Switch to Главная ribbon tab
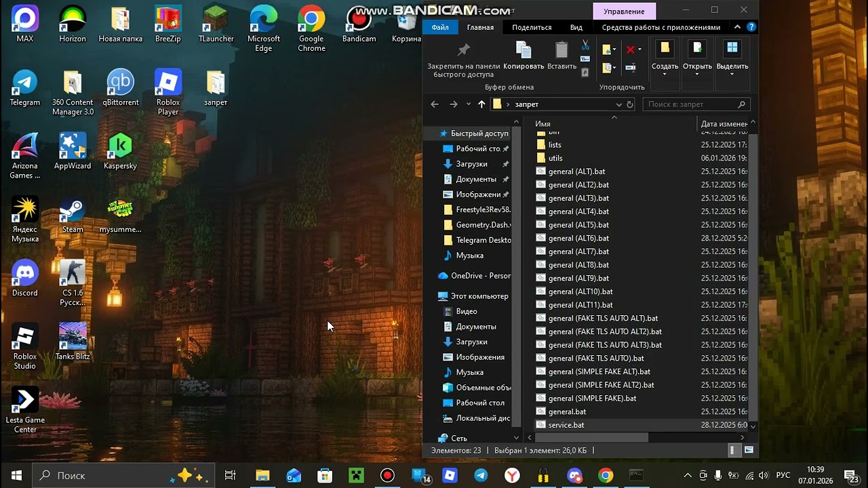 (x=480, y=27)
